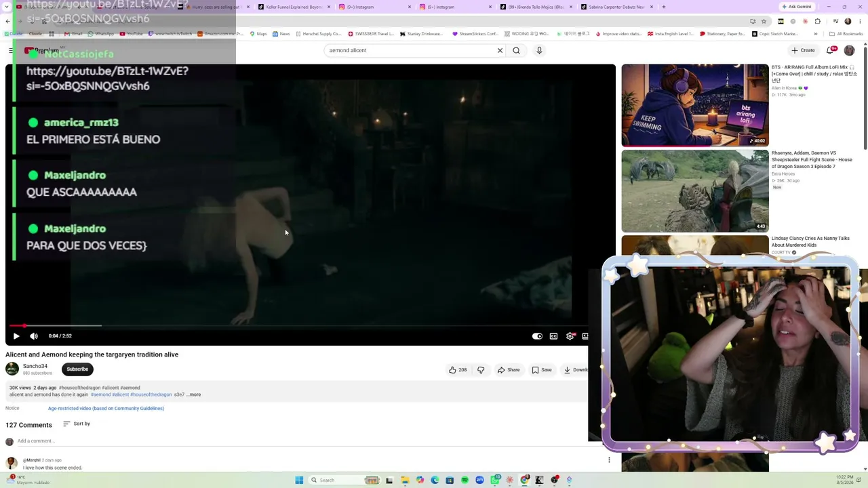
Task: Expand the description with ...more
Action: [193, 394]
